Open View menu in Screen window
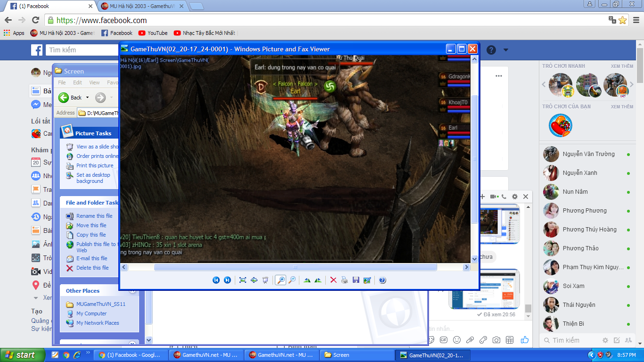Image resolution: width=644 pixels, height=362 pixels. [94, 82]
